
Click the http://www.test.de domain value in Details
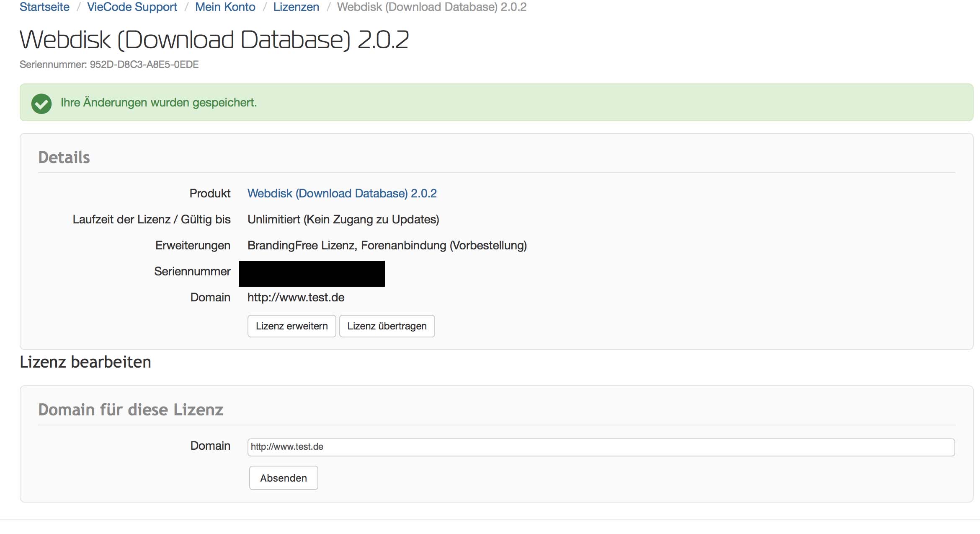296,298
